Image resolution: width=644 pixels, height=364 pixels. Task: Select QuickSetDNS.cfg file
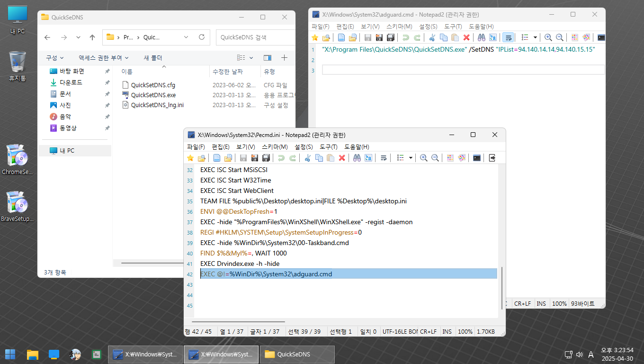153,85
